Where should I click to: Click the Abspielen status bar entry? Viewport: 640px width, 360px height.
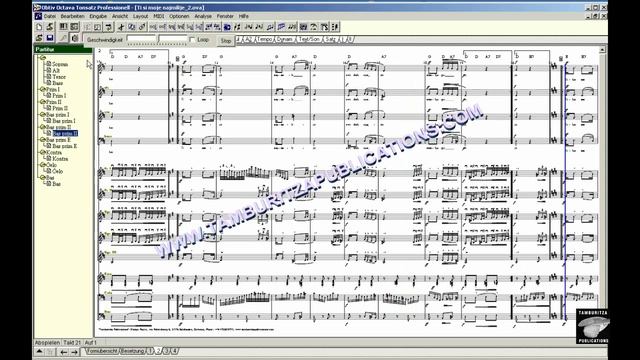[x=47, y=342]
